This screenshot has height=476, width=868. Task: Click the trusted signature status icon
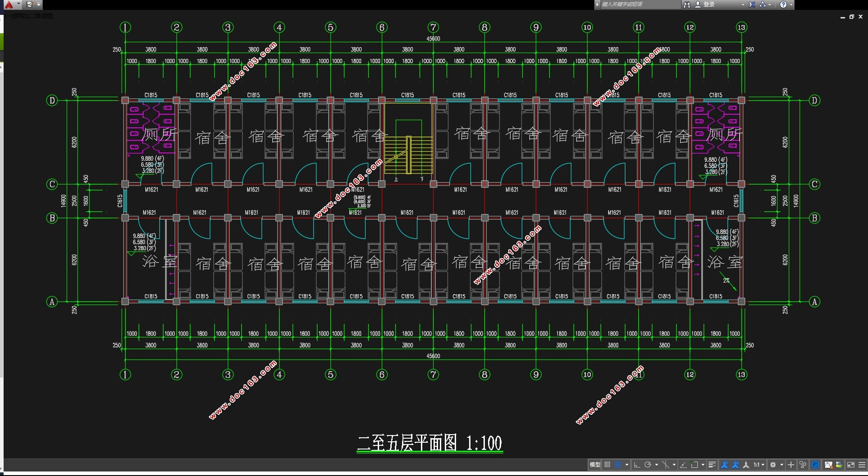tap(839, 465)
